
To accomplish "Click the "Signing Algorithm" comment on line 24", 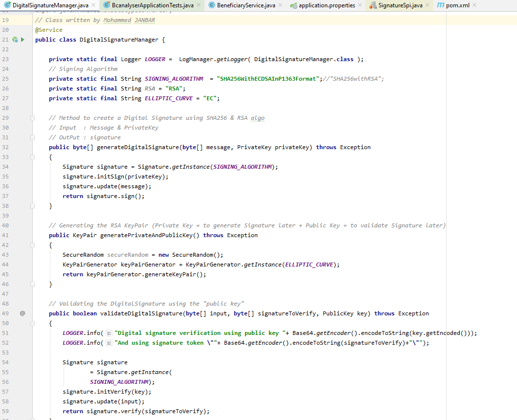I will (x=83, y=69).
